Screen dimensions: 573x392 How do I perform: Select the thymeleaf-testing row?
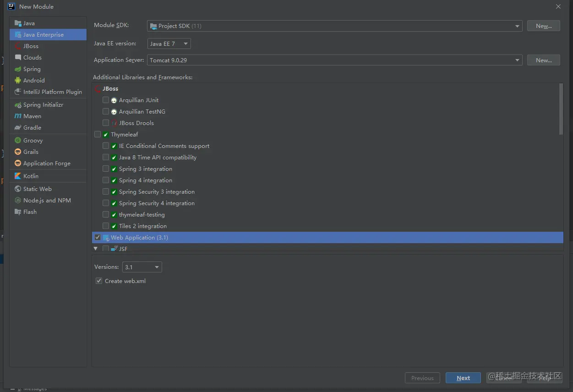pos(327,214)
